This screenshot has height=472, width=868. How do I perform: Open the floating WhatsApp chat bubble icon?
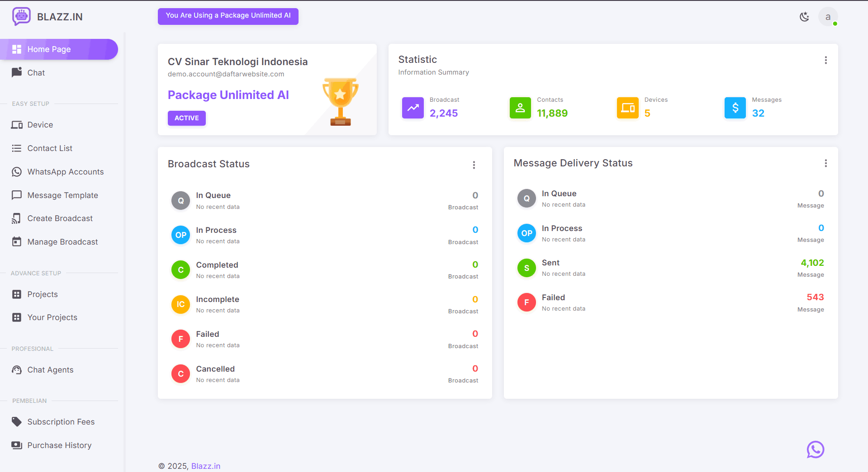[815, 449]
